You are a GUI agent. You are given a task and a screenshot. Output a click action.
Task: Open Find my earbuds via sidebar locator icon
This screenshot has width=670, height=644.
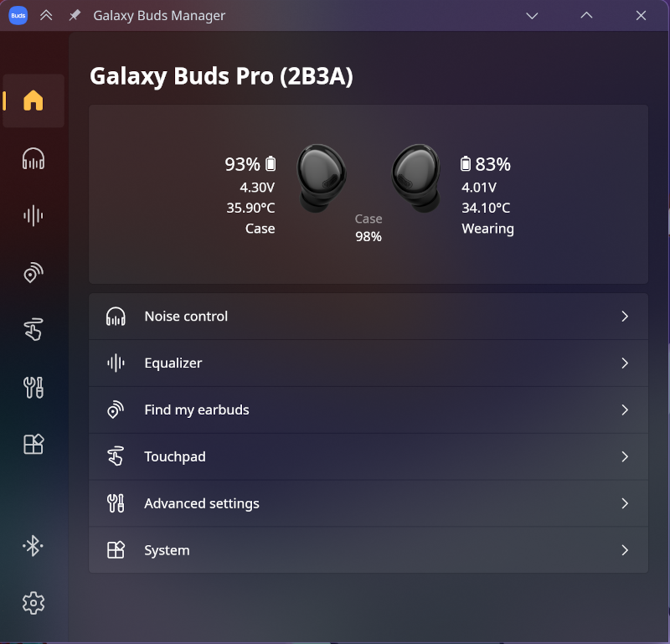point(33,273)
